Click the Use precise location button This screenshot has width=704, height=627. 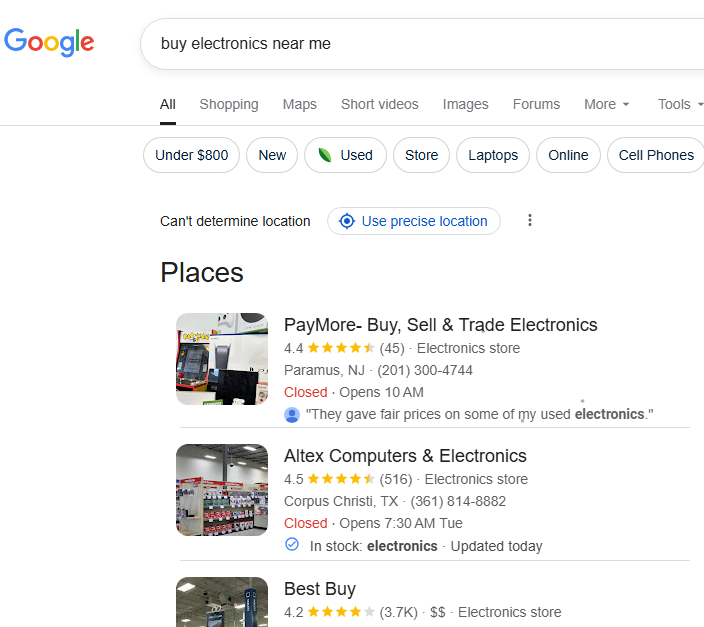coord(414,221)
